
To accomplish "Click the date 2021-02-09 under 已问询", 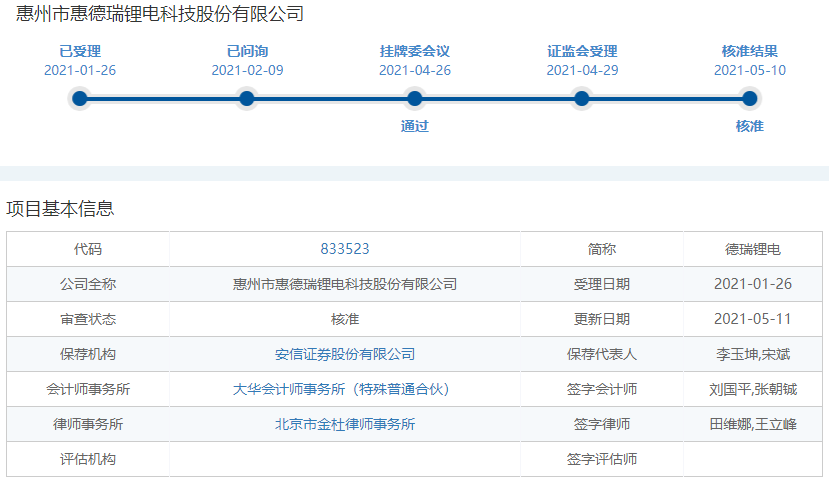I will point(247,70).
